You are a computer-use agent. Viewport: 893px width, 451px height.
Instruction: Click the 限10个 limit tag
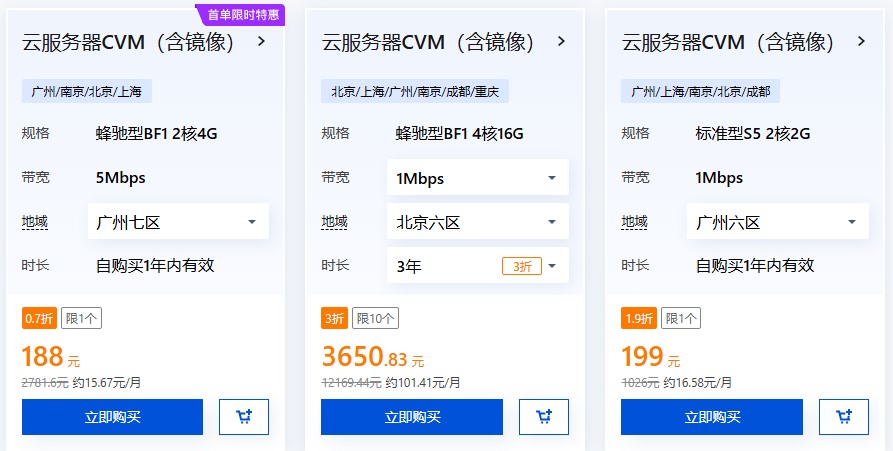click(375, 318)
